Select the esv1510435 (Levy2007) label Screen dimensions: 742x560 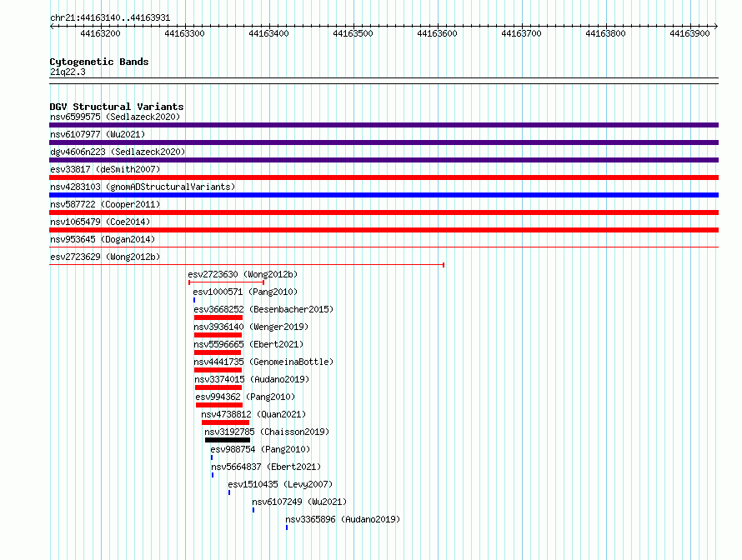[280, 484]
